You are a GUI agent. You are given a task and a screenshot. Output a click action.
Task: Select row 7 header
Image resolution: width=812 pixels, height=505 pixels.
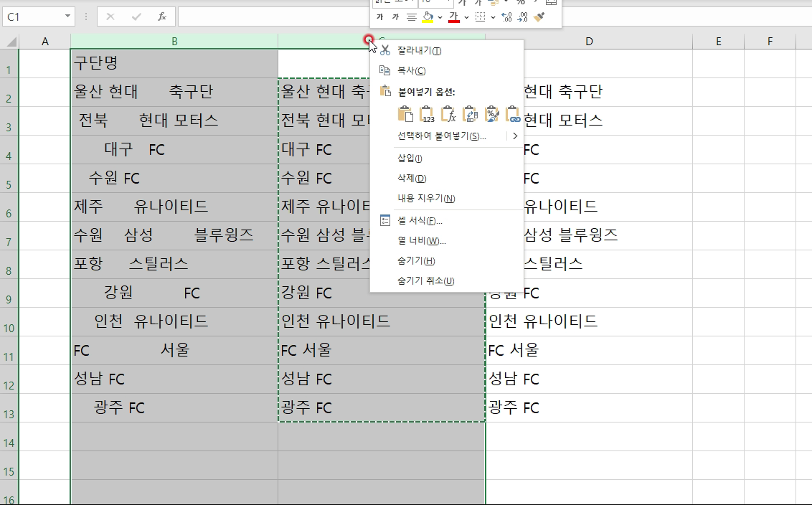[x=9, y=236]
